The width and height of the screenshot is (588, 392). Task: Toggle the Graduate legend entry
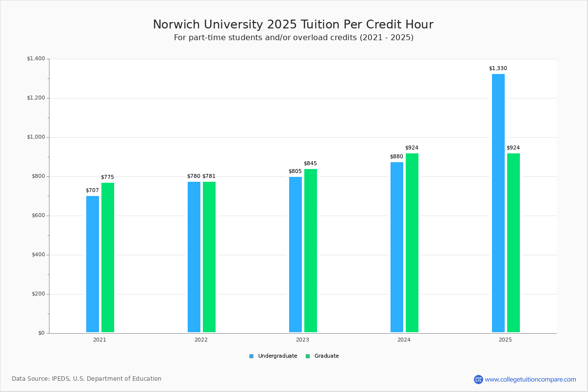[x=326, y=356]
